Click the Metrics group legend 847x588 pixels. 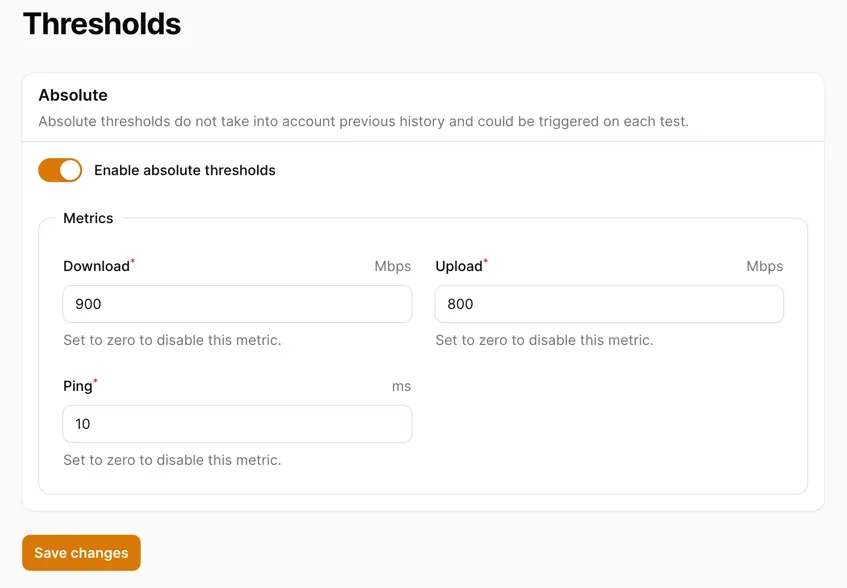coord(88,218)
